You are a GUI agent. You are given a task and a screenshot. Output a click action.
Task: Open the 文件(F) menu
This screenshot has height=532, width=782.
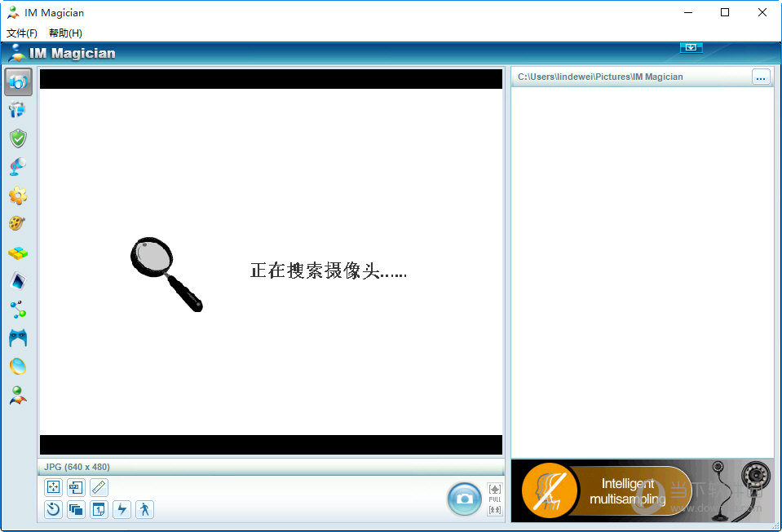tap(22, 33)
